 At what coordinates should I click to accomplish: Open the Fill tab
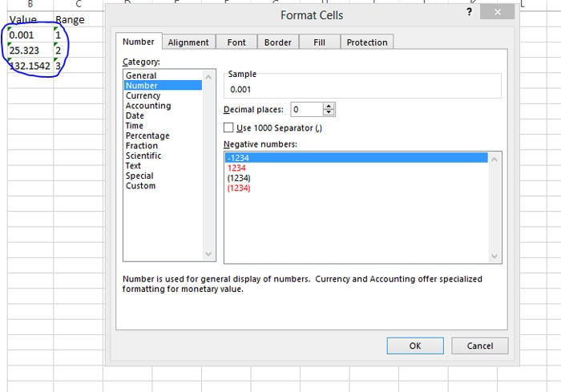pyautogui.click(x=319, y=42)
